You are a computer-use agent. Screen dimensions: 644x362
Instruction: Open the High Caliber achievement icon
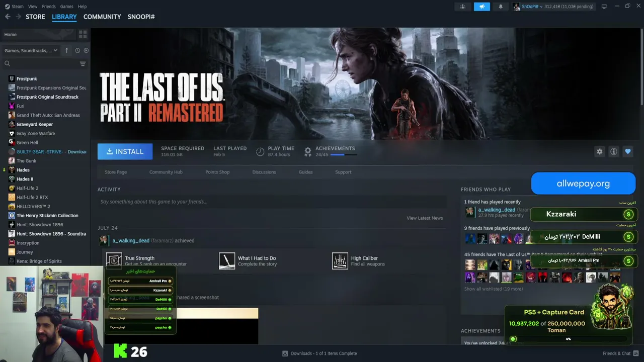[340, 260]
